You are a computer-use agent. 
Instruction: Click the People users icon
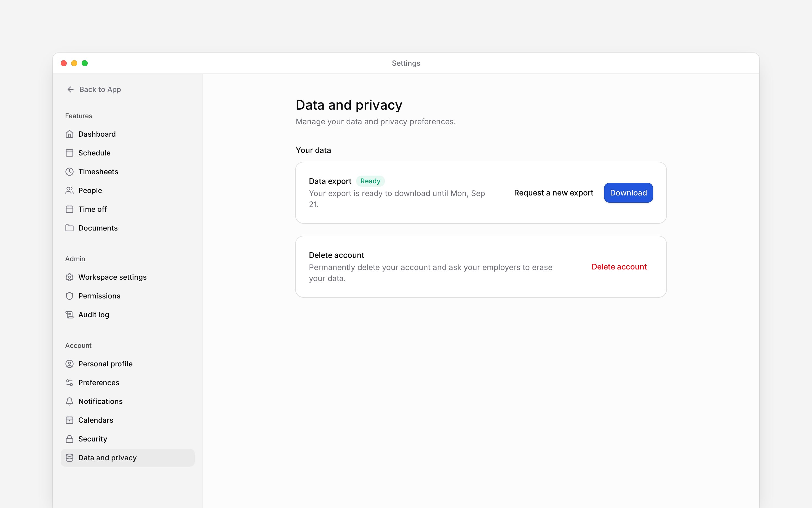click(70, 190)
